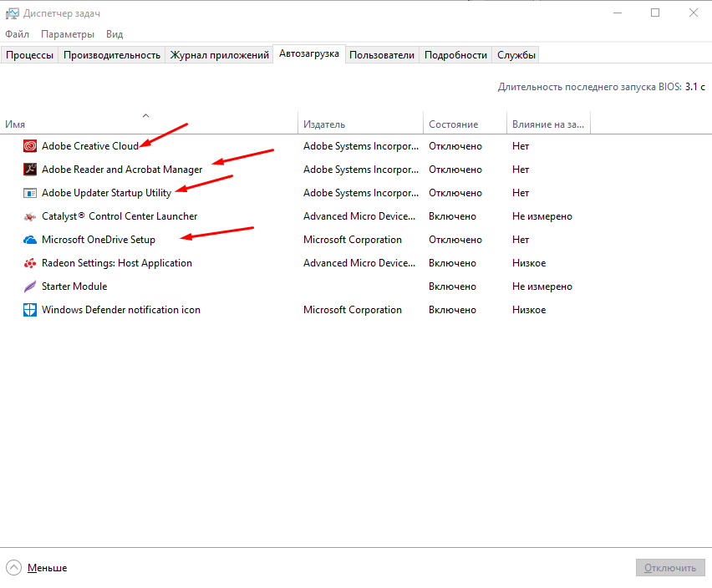Select the Автозагрузка tab

pos(308,53)
